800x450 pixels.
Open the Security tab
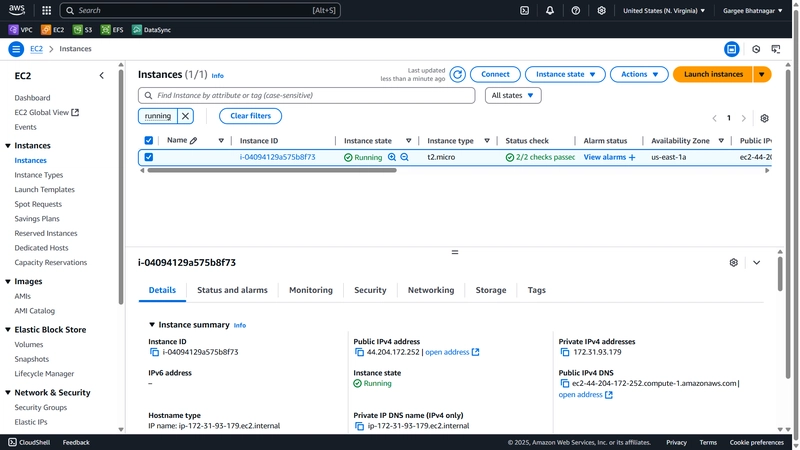point(370,290)
